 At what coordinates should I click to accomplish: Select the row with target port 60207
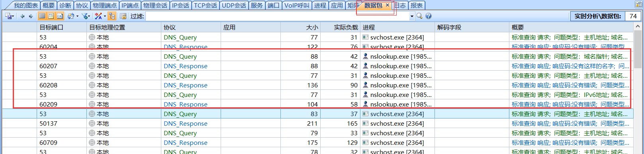click(317, 66)
